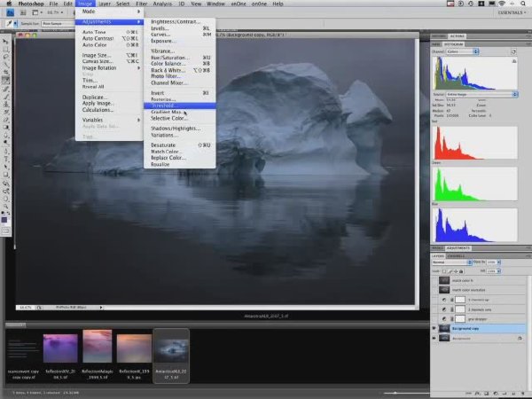Open the layer Fill slider arrow
This screenshot has height=399, width=532.
pyautogui.click(x=498, y=271)
